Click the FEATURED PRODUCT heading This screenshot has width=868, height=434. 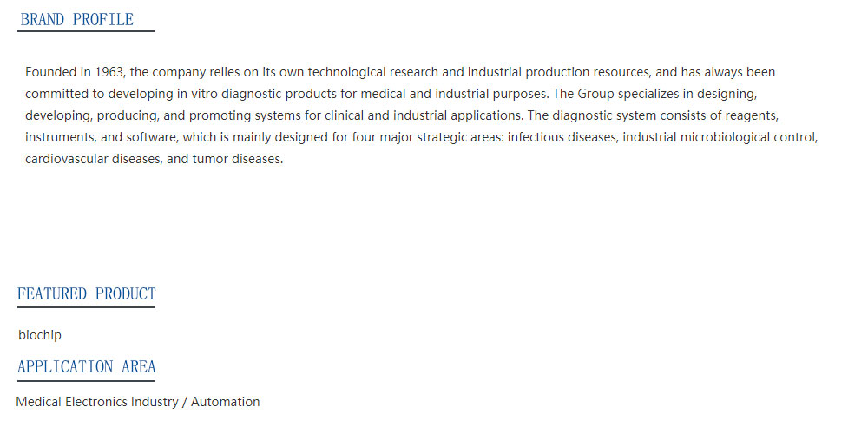(x=86, y=293)
